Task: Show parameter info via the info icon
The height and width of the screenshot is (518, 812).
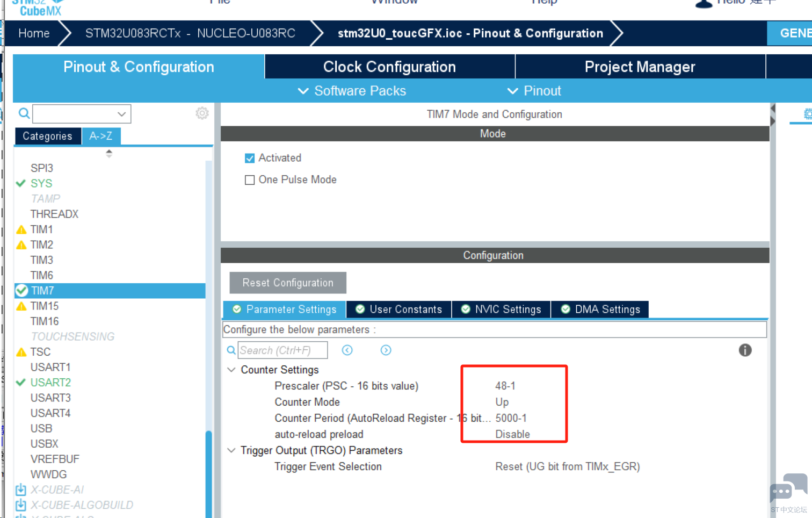Action: (745, 350)
